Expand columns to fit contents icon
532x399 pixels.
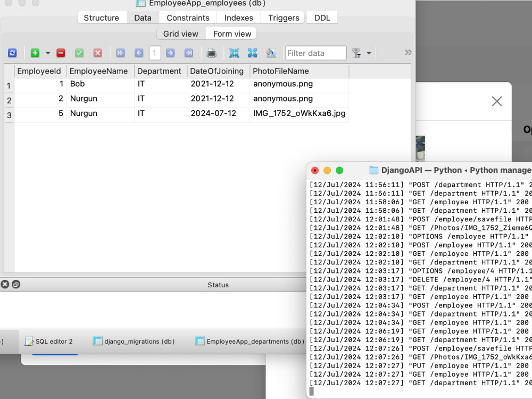[x=252, y=53]
